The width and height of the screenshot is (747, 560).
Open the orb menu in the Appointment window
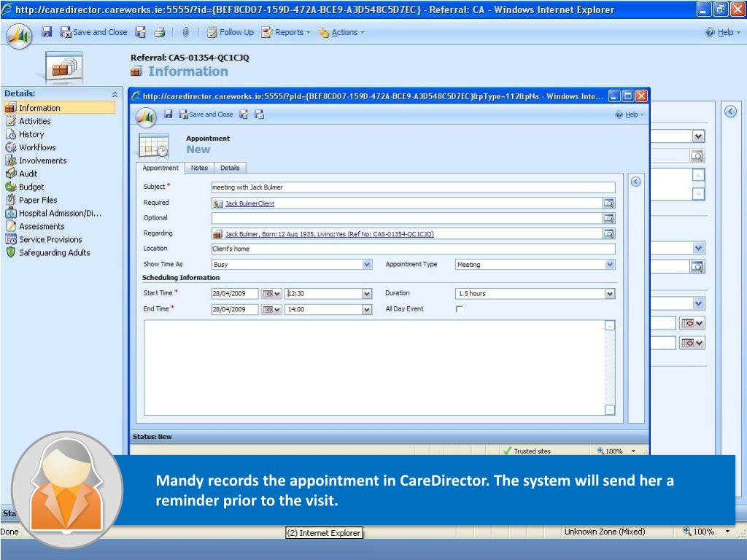[146, 117]
